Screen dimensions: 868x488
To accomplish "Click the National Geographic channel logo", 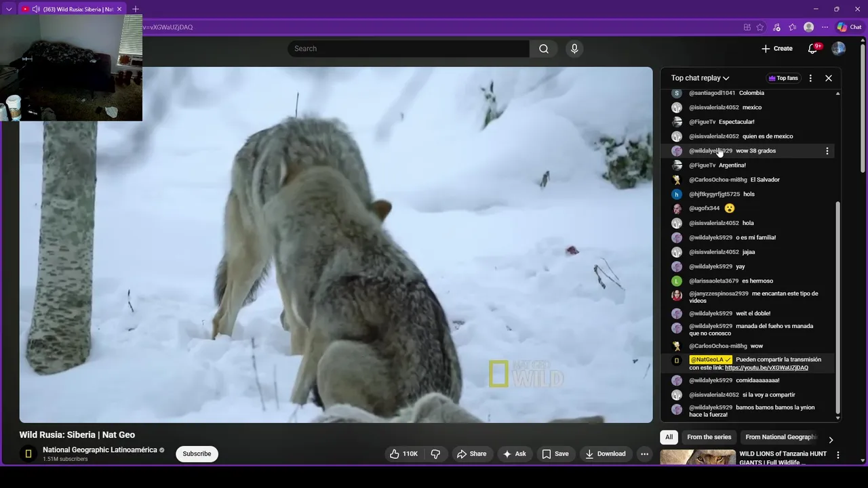I will (x=28, y=454).
